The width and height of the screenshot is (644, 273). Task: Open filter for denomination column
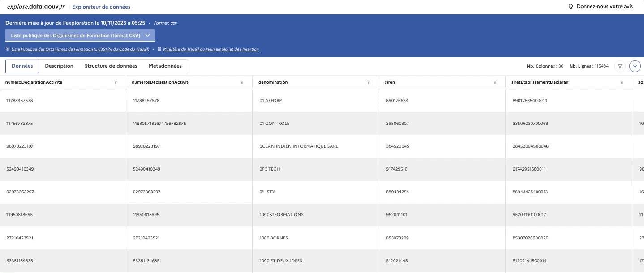(x=369, y=82)
